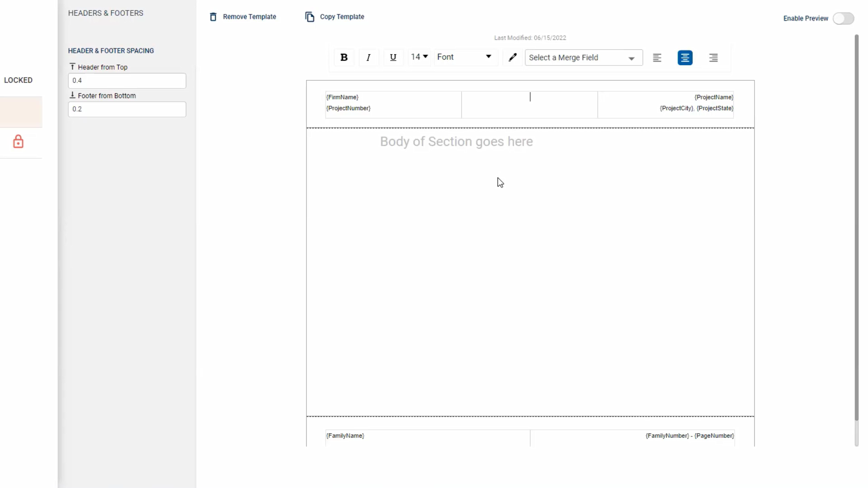Viewport: 868px width, 488px height.
Task: Select center text alignment
Action: pos(685,58)
